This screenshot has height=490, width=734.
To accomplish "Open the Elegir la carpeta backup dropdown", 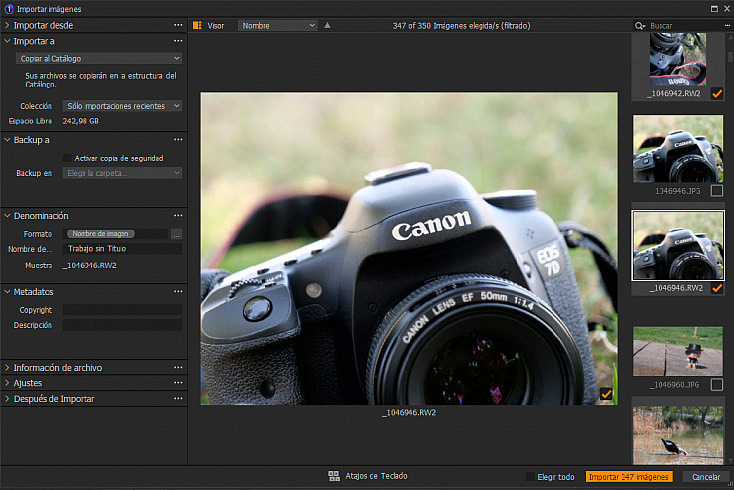I will (x=122, y=173).
